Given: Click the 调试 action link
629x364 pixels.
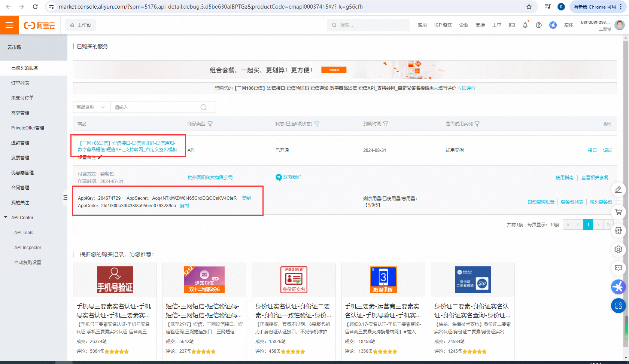Looking at the screenshot, I should (608, 150).
